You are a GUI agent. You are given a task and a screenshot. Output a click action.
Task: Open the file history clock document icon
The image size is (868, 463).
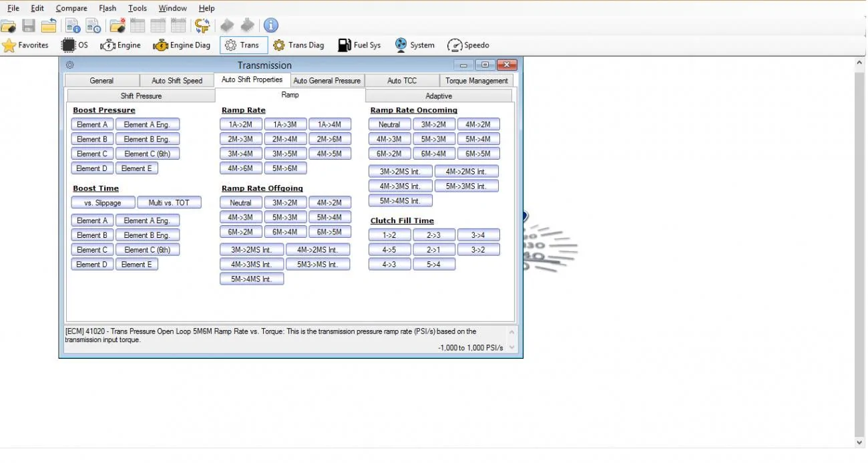tap(93, 26)
